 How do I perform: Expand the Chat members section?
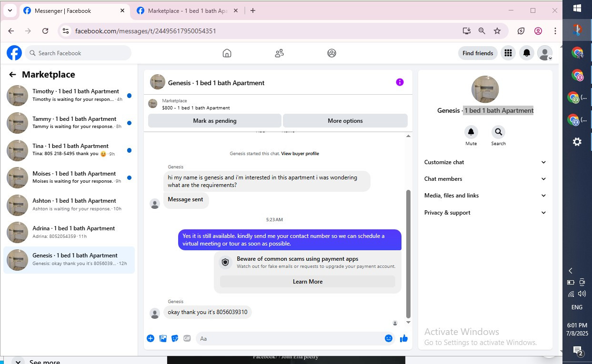pos(485,179)
